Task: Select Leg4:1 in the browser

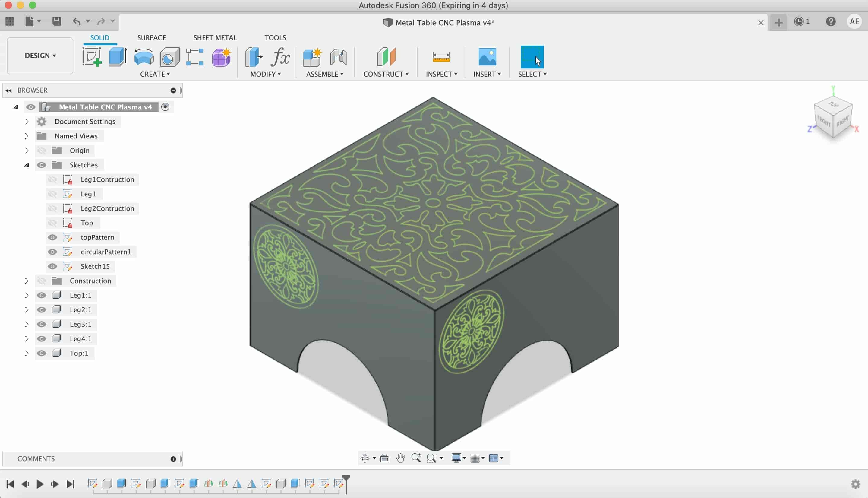Action: [x=81, y=339]
